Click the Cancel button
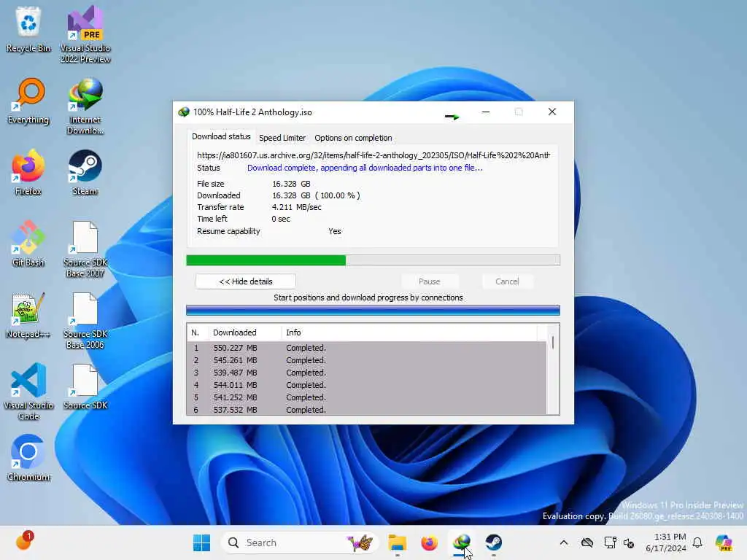 click(x=507, y=281)
